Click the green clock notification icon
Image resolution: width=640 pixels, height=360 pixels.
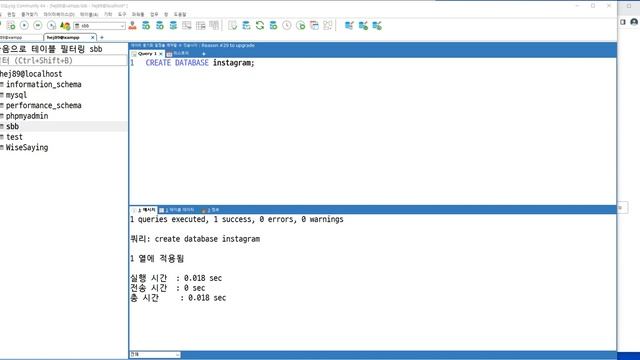pos(301,26)
